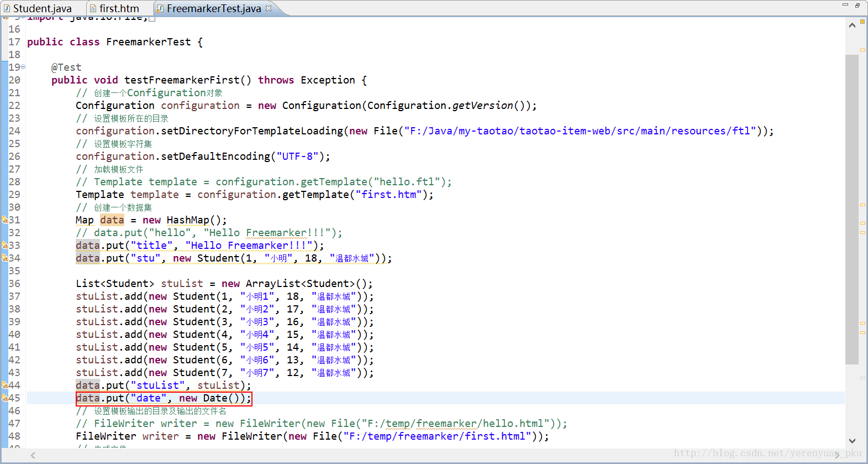This screenshot has height=464, width=868.
Task: Click the first.html FileWriter path string
Action: coord(437,436)
